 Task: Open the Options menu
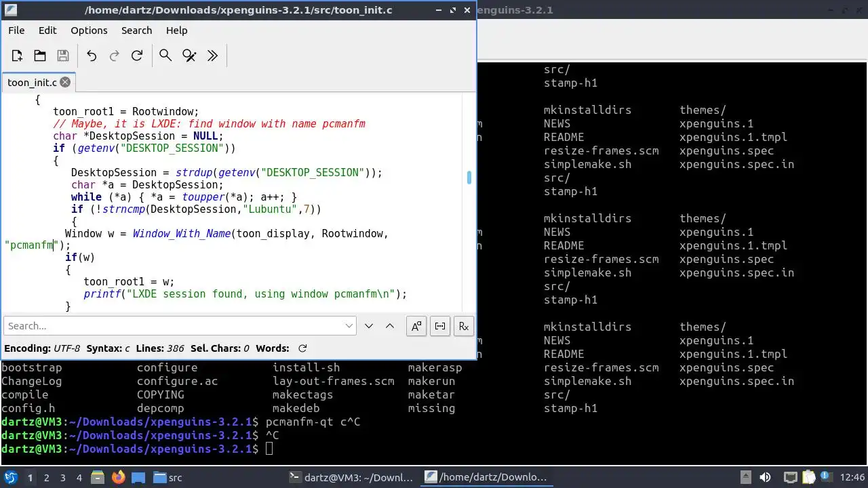pos(89,30)
